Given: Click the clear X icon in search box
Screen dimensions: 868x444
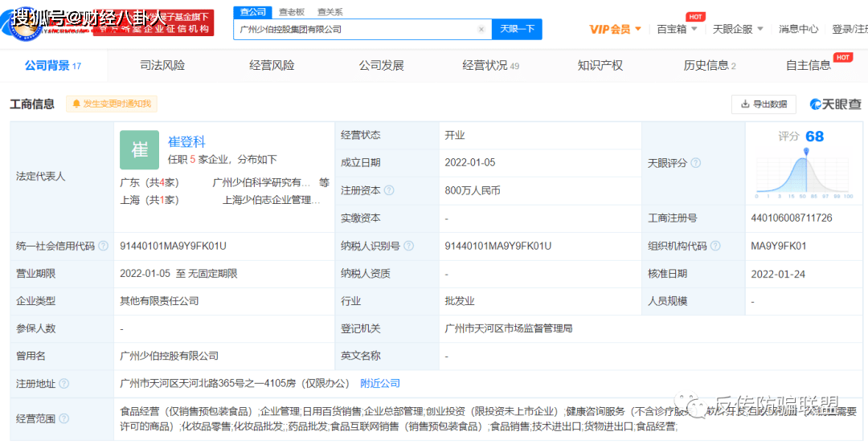Looking at the screenshot, I should (x=481, y=30).
